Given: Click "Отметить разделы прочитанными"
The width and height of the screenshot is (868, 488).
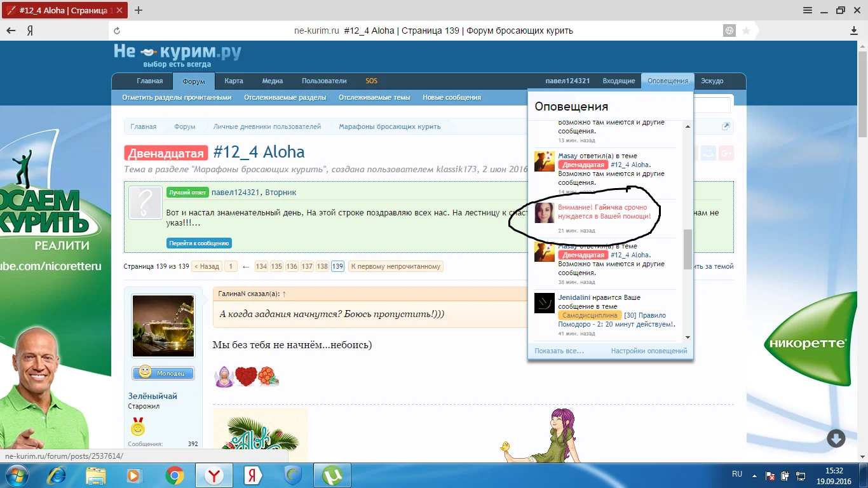Looking at the screenshot, I should pos(177,98).
